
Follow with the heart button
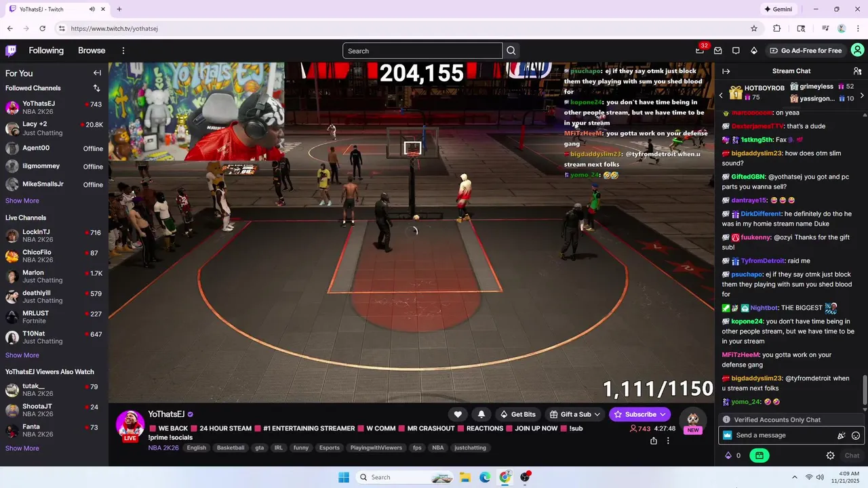[458, 414]
